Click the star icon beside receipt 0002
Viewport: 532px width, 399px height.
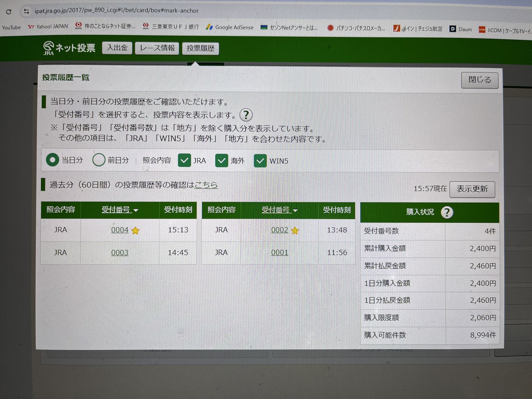tap(295, 230)
